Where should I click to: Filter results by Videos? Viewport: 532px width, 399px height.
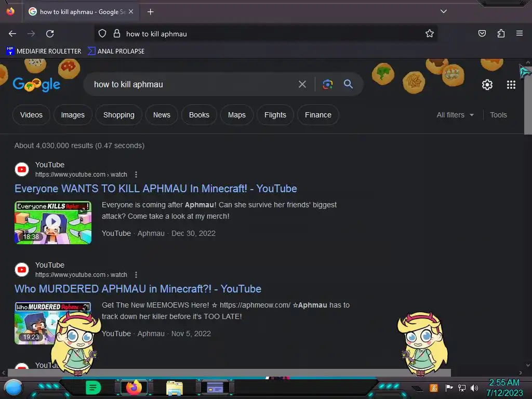pos(31,115)
